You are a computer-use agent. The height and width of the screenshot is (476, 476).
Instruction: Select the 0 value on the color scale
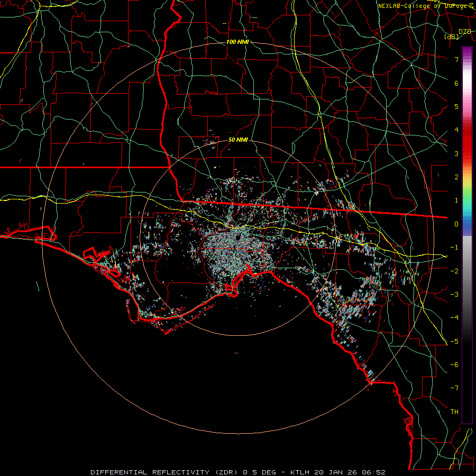(x=456, y=224)
